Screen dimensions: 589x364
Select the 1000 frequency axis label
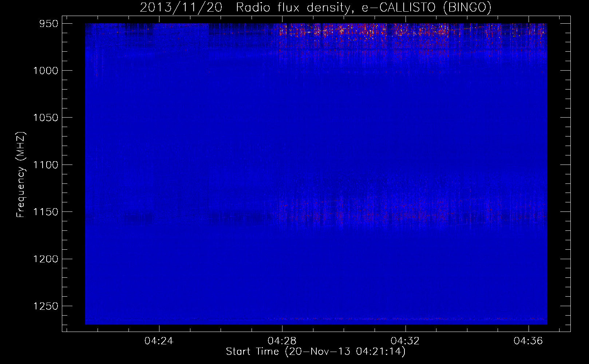46,71
